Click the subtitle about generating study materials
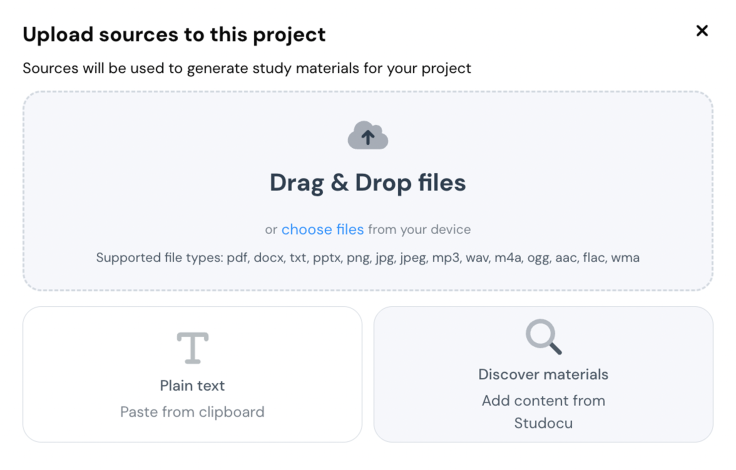 (x=247, y=68)
